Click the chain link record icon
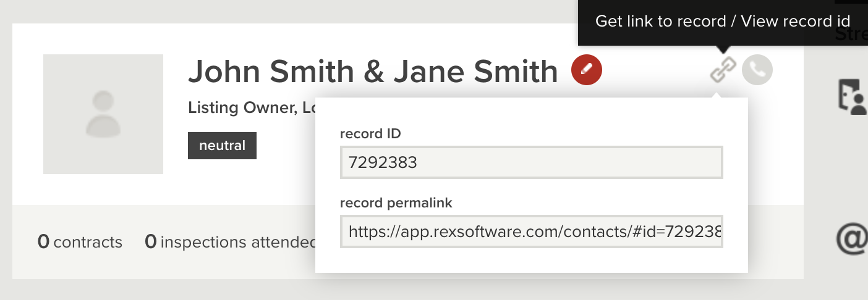The image size is (868, 300). (x=723, y=70)
